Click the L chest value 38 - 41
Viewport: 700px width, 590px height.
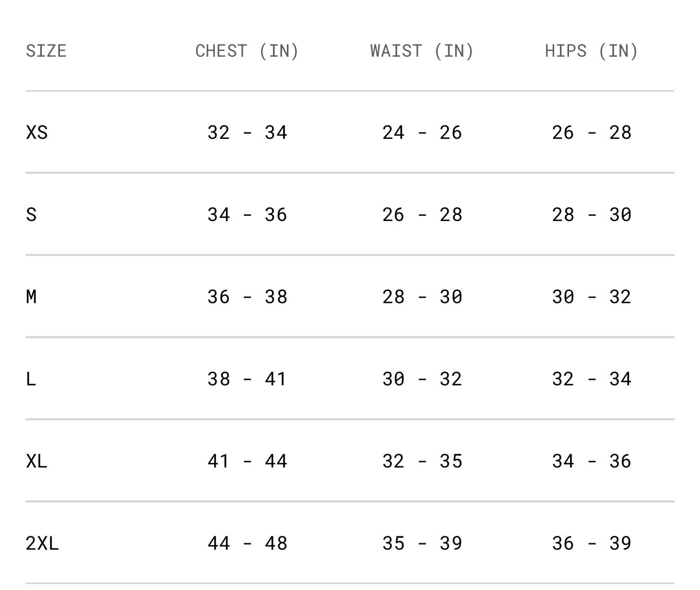point(247,379)
